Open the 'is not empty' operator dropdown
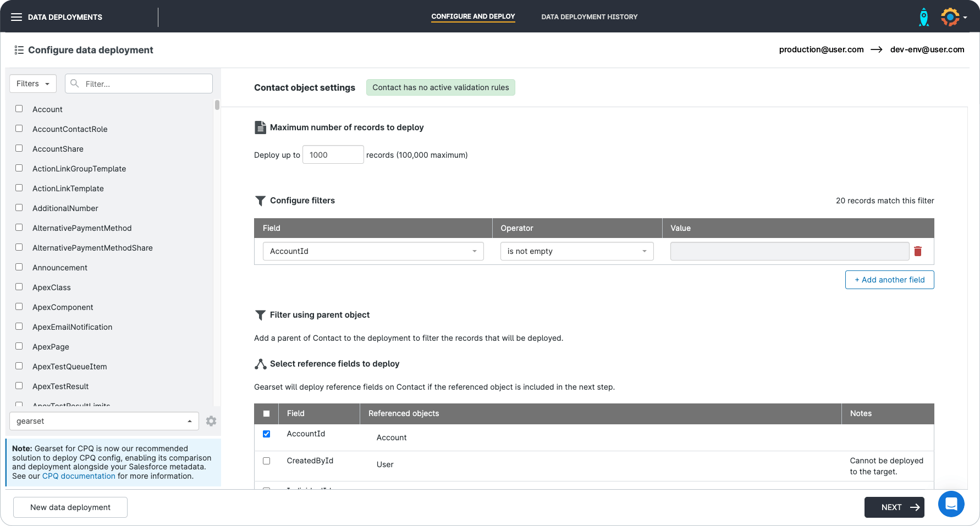Screen dimensions: 980x526 [576, 251]
